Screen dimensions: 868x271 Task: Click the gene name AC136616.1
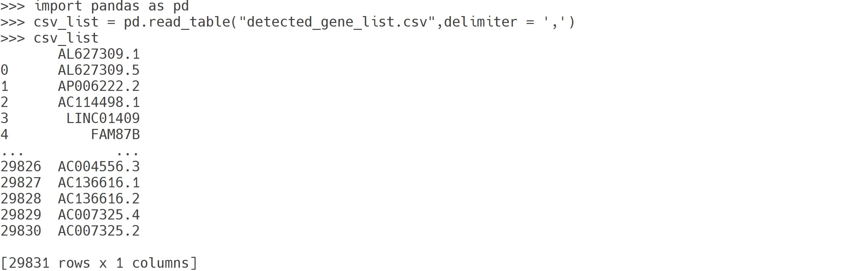99,183
